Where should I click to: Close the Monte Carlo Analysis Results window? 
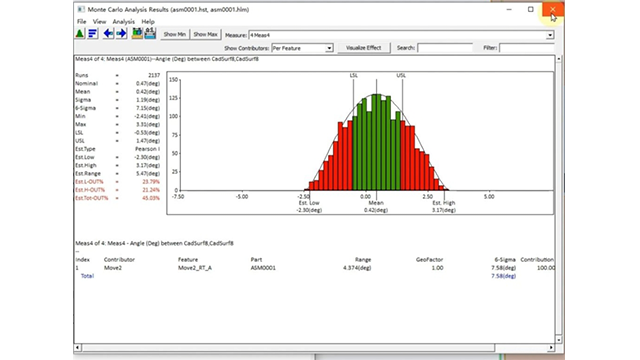click(x=553, y=9)
